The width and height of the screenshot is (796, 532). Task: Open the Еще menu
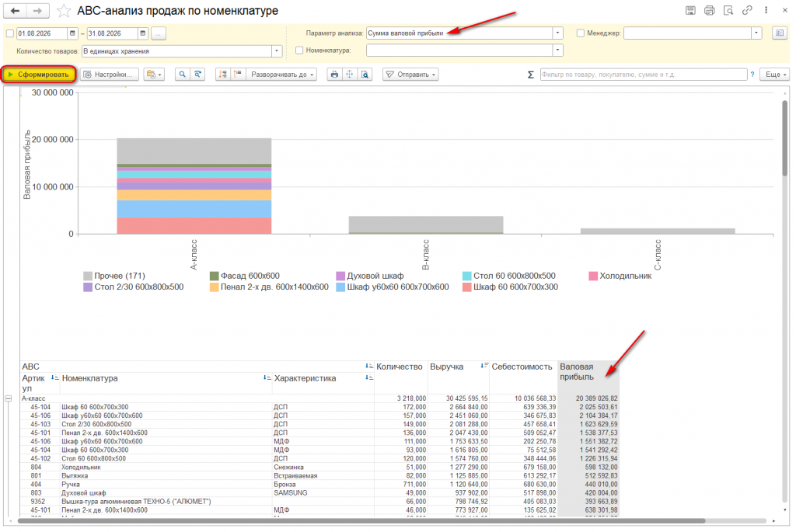[x=775, y=75]
